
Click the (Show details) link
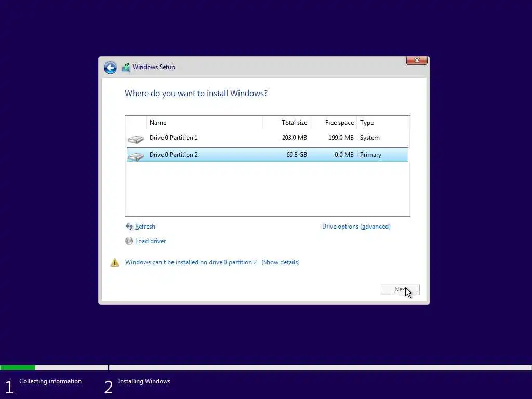click(281, 262)
